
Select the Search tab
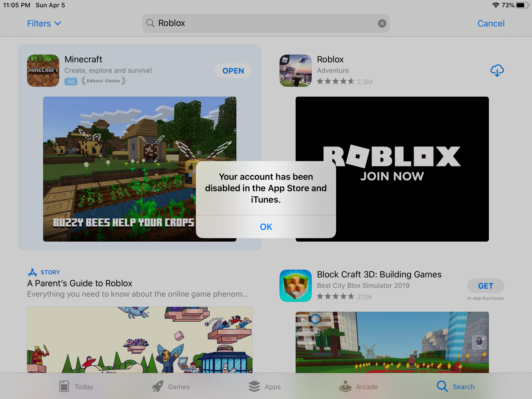tap(456, 387)
